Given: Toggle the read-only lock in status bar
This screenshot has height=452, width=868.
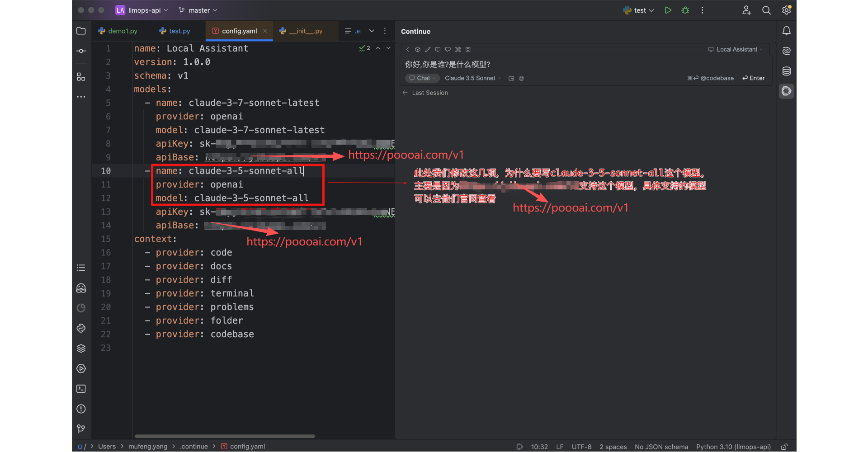Looking at the screenshot, I should (784, 447).
